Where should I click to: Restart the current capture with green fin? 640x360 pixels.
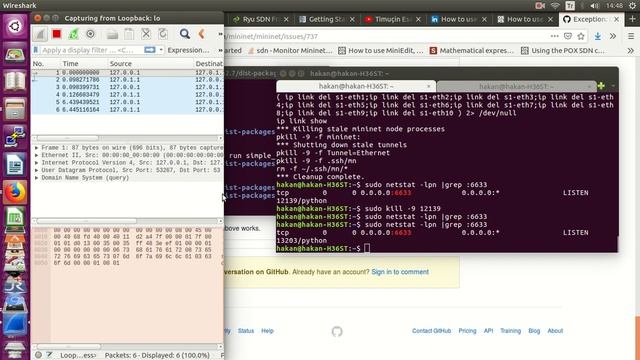coord(73,34)
